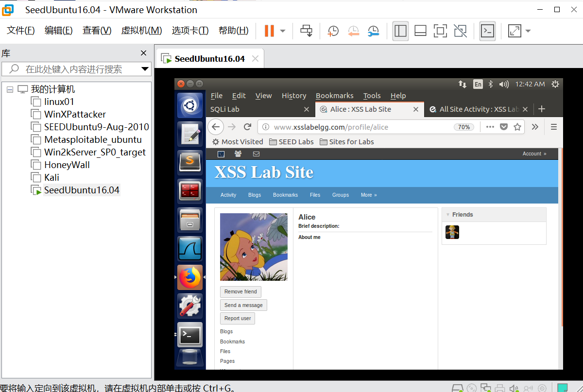Toggle the library sidebar view

tap(400, 31)
